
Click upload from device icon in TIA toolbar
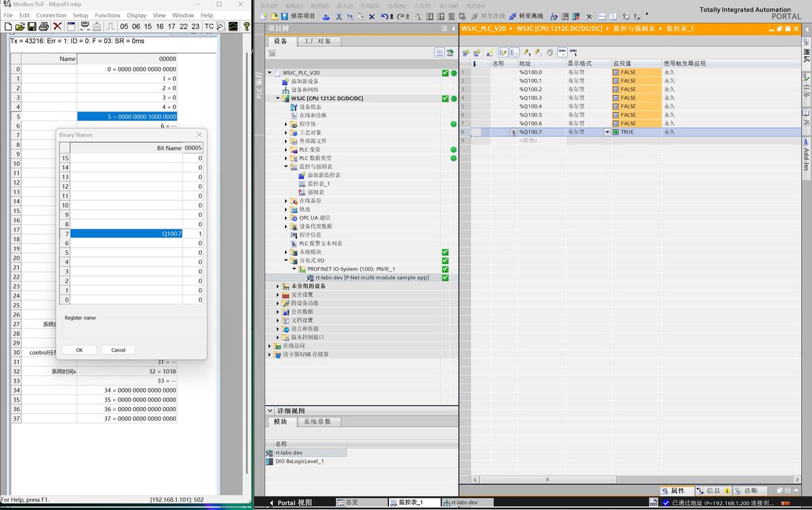coord(441,16)
